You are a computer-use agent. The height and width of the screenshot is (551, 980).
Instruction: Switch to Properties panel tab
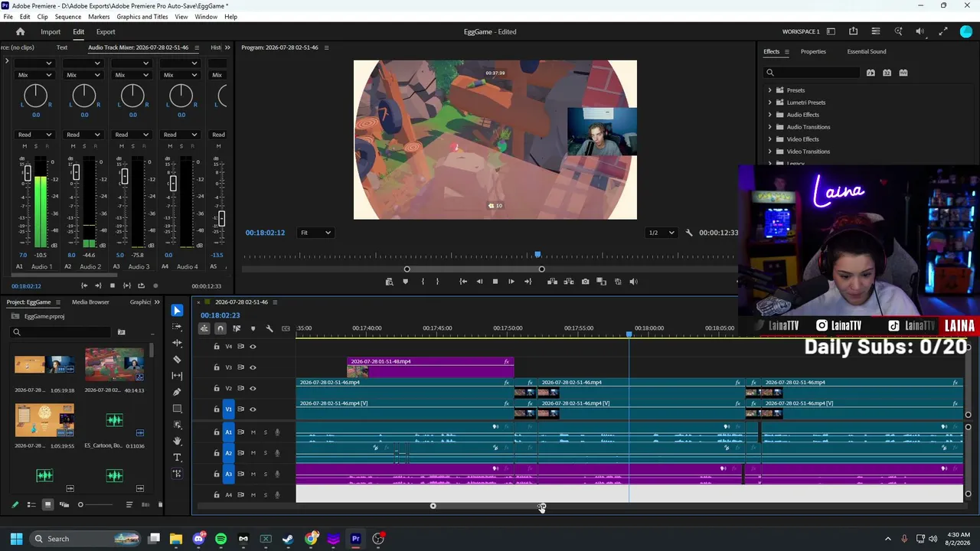point(813,52)
